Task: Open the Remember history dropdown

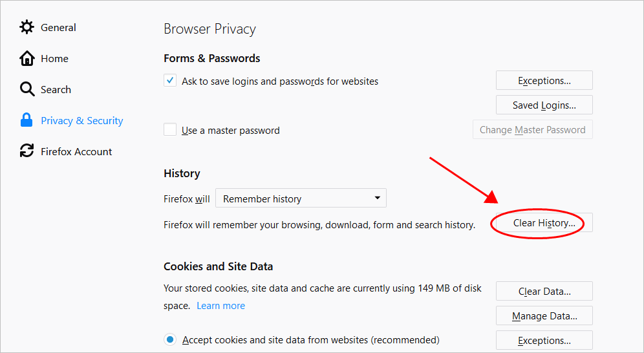Action: 301,198
